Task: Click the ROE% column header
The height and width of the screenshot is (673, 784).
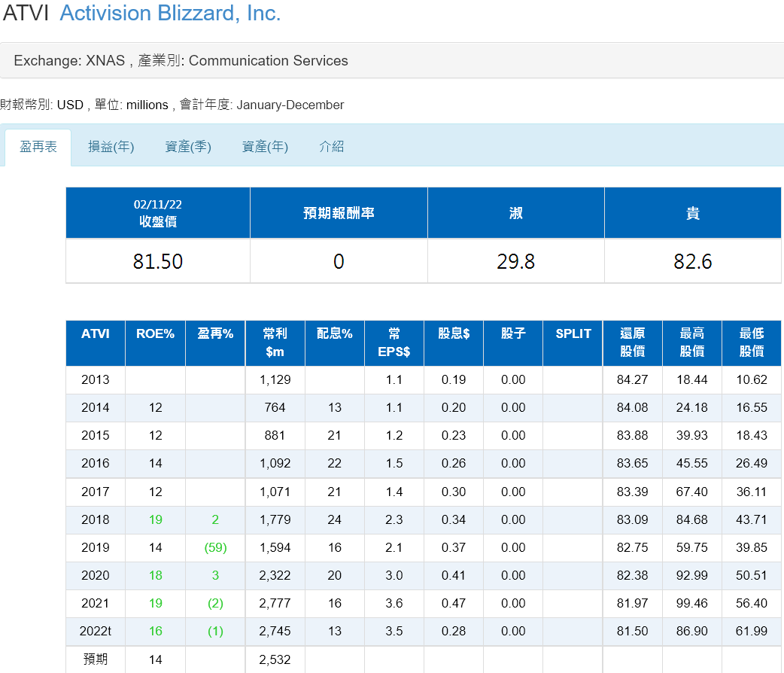Action: tap(156, 343)
